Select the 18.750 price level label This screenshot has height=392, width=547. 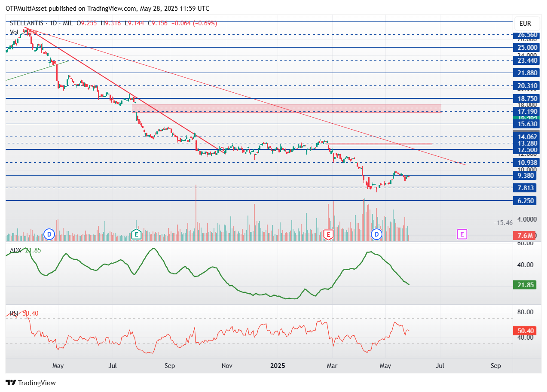pos(527,98)
